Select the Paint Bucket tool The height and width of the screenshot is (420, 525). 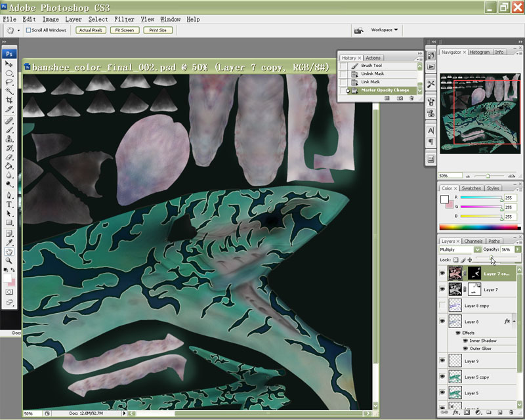[x=9, y=166]
